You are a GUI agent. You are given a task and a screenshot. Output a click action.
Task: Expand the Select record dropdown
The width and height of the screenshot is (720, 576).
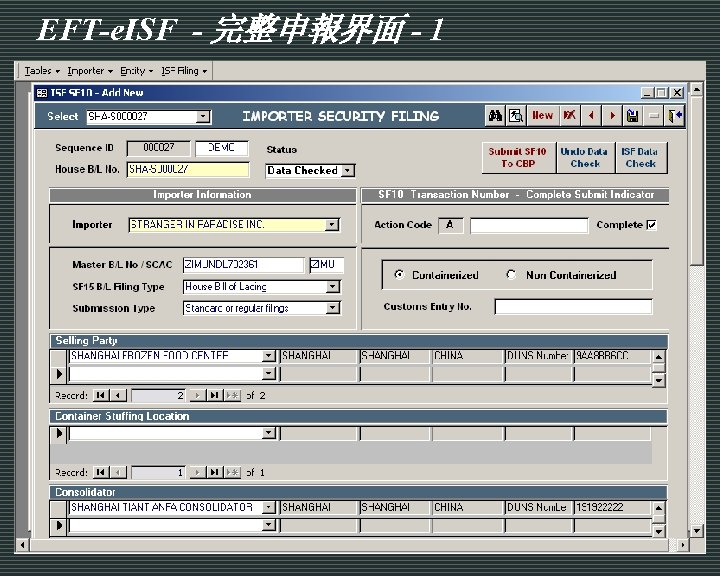tap(203, 117)
